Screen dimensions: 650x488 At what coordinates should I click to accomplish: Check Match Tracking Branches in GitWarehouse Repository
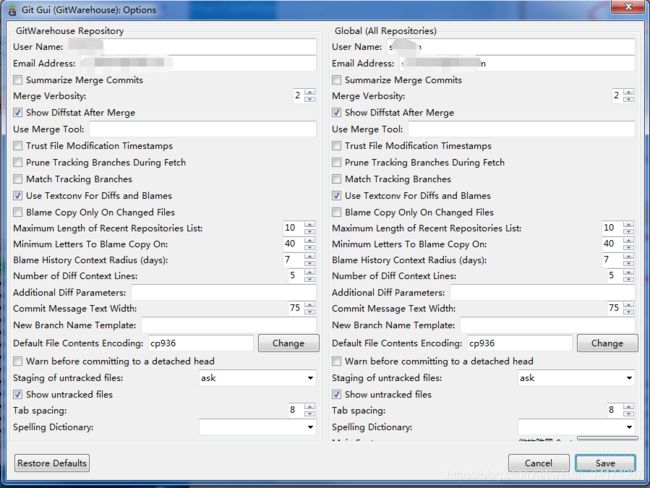tap(18, 179)
